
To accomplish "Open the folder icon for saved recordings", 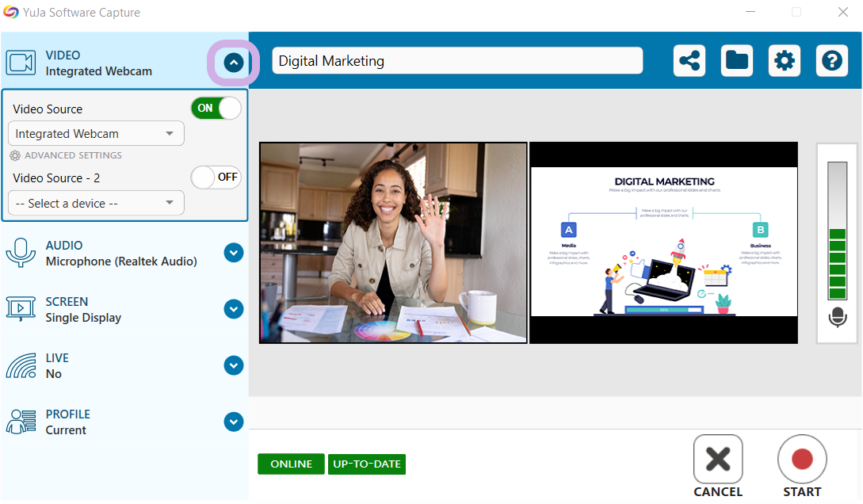I will click(x=736, y=60).
